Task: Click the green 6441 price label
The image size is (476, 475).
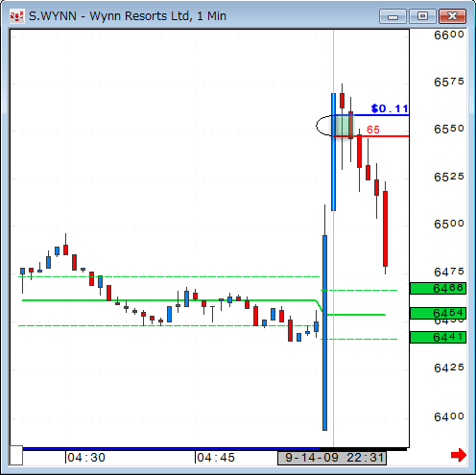Action: 438,338
